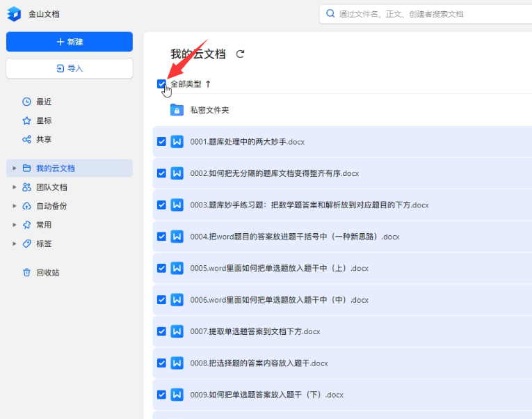Click the 金山文档 logo icon
532x419 pixels.
(14, 14)
